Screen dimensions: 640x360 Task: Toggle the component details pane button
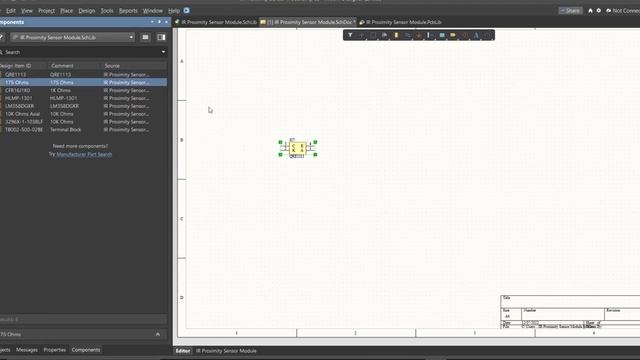(161, 37)
